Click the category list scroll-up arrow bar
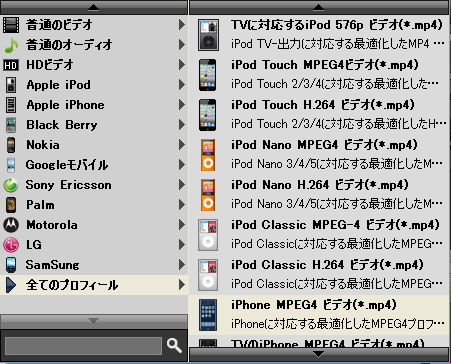451x364 pixels. 94,7
